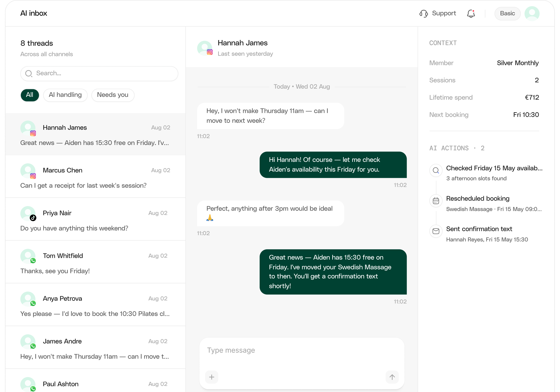560x392 pixels.
Task: Click 'Swedish Massage · Fri 15 May' detail
Action: pyautogui.click(x=494, y=209)
